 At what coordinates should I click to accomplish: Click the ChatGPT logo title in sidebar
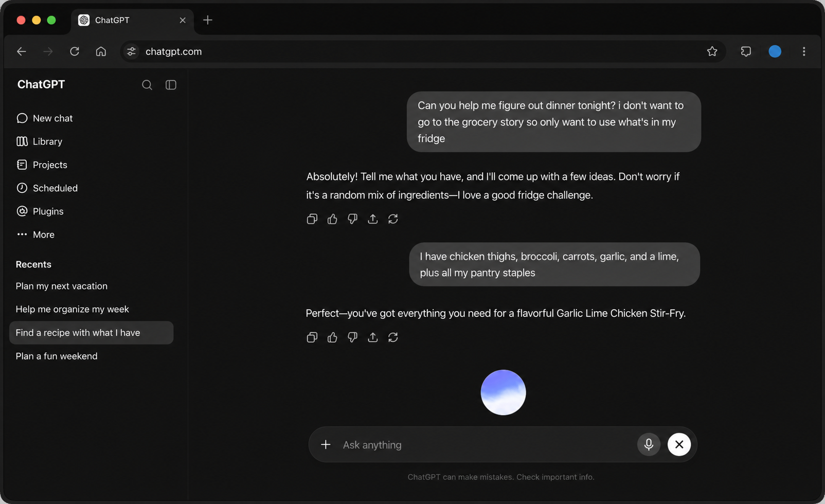[41, 84]
